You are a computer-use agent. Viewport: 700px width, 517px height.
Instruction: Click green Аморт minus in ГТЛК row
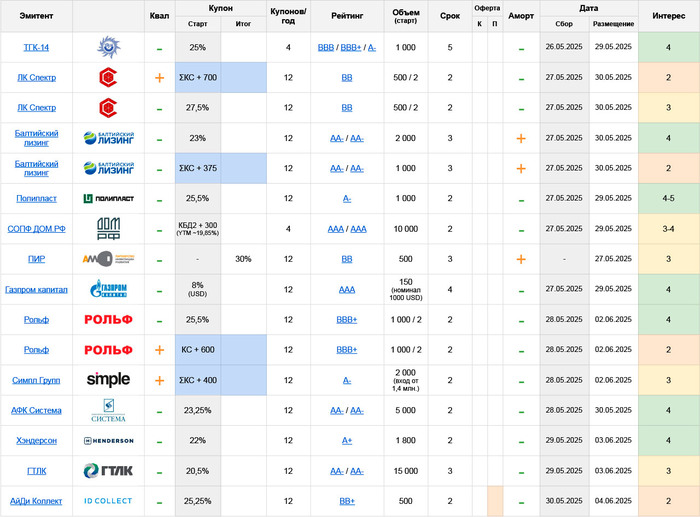coord(521,472)
